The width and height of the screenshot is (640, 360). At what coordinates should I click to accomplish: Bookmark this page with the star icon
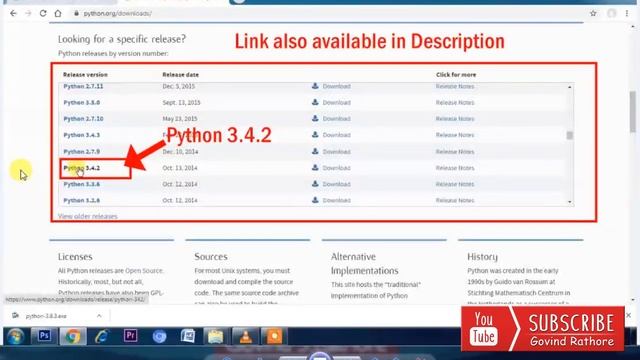[593, 13]
